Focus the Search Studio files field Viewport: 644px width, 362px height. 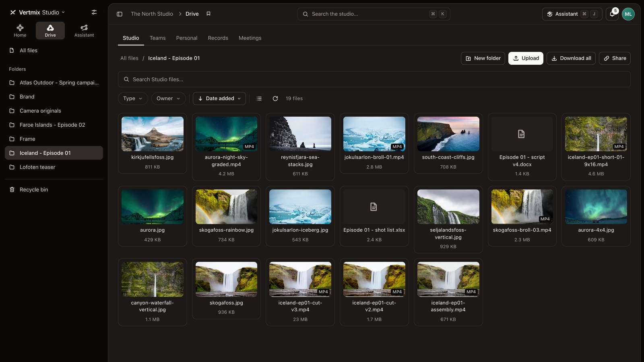point(374,79)
